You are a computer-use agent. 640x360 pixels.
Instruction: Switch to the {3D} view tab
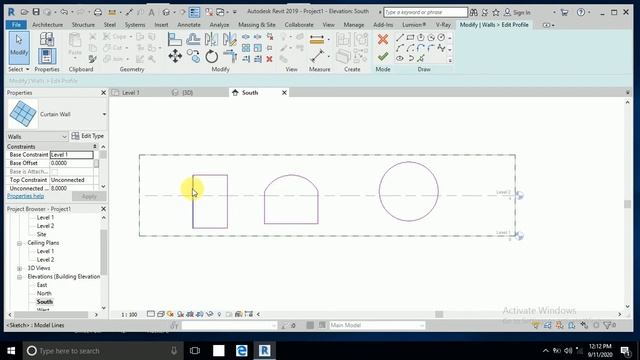pos(187,93)
